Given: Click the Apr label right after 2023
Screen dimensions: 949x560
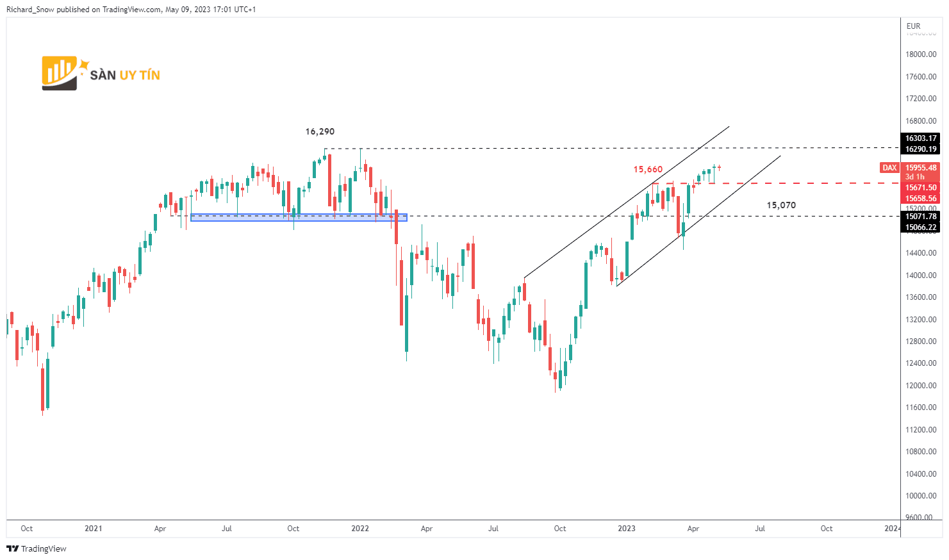Looking at the screenshot, I should pyautogui.click(x=693, y=529).
